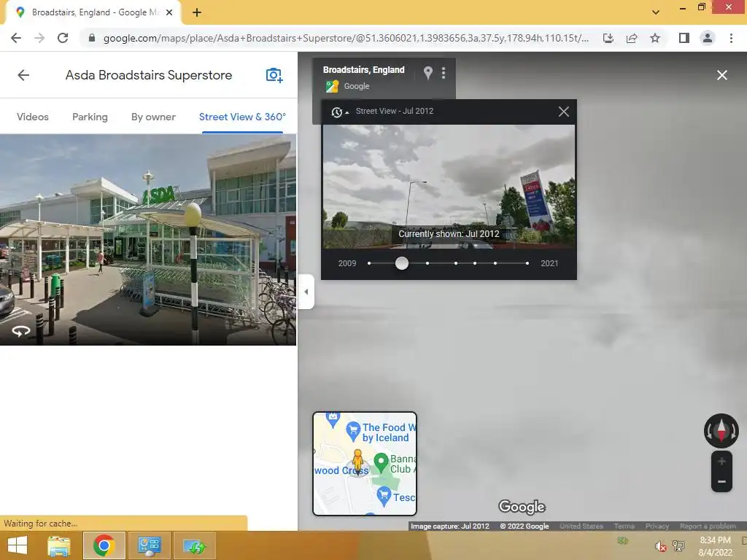Open the three-dot menu on Street View card
This screenshot has height=560, width=747.
[444, 73]
